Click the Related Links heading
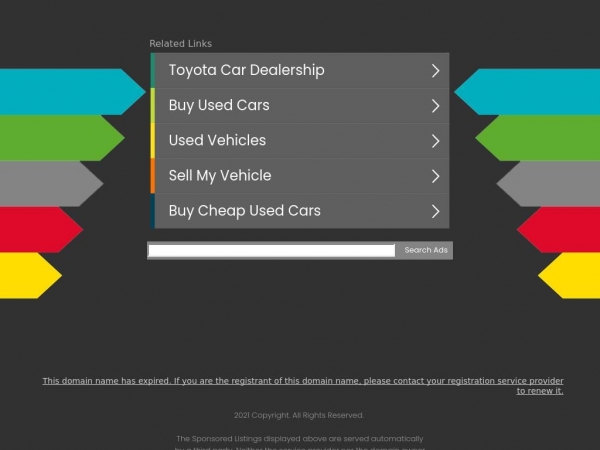This screenshot has width=600, height=450. click(x=181, y=44)
